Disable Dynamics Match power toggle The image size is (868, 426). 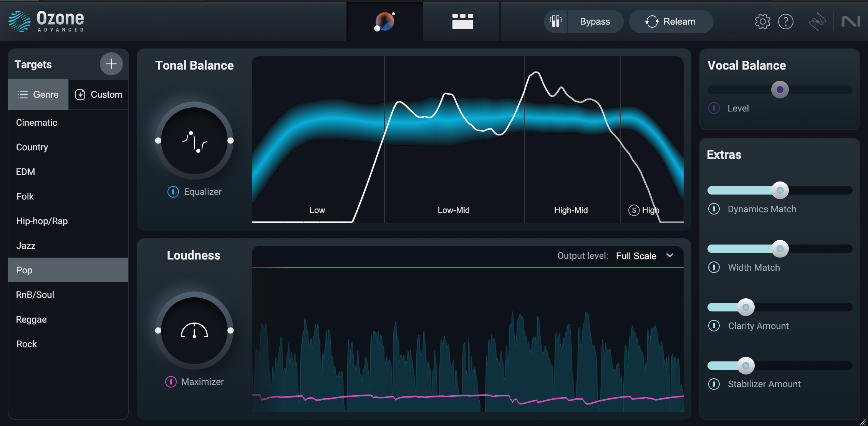coord(714,209)
